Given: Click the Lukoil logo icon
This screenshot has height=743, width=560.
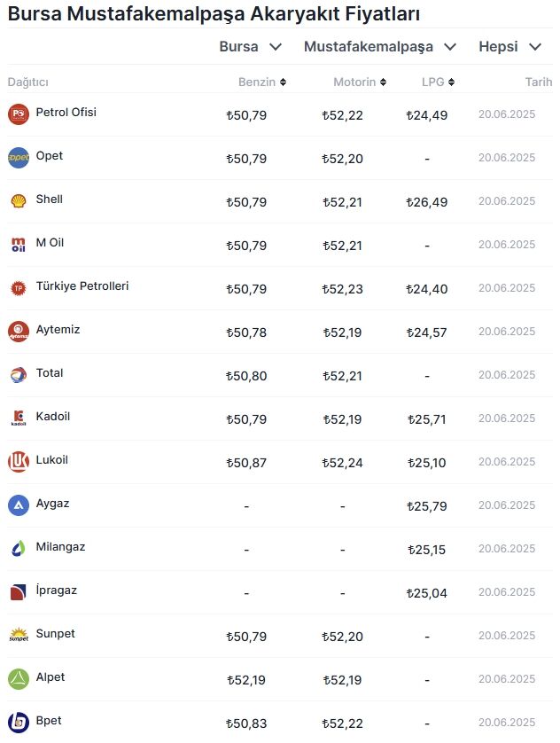Looking at the screenshot, I should pos(19,462).
